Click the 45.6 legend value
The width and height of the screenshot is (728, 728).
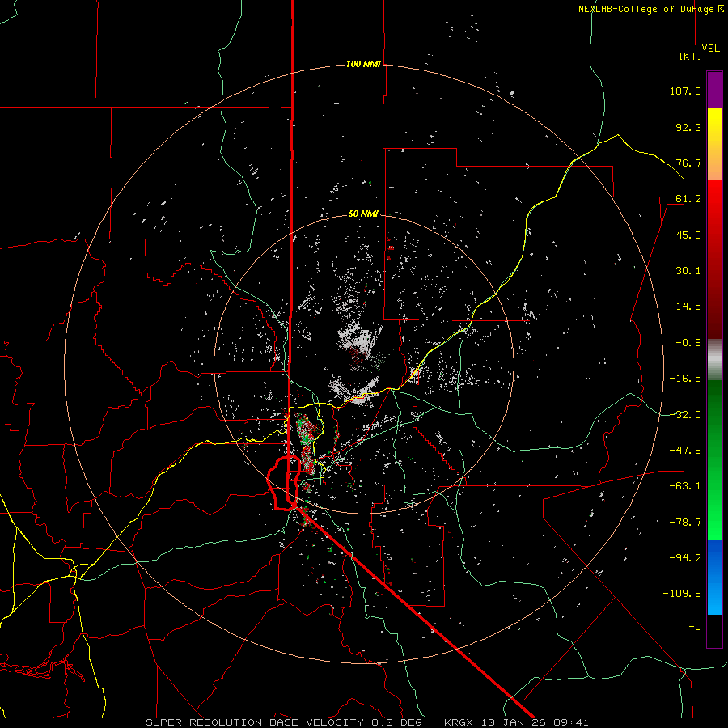(688, 235)
